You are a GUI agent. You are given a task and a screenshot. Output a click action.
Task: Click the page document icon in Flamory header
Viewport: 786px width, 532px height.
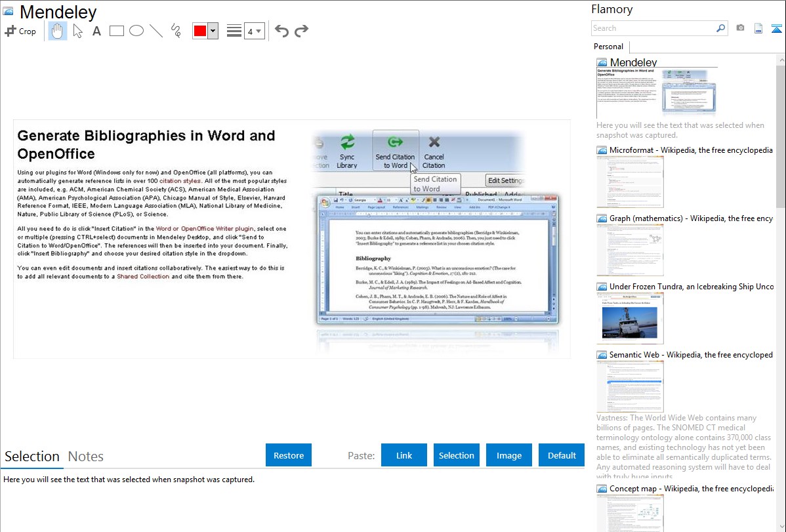coord(758,28)
